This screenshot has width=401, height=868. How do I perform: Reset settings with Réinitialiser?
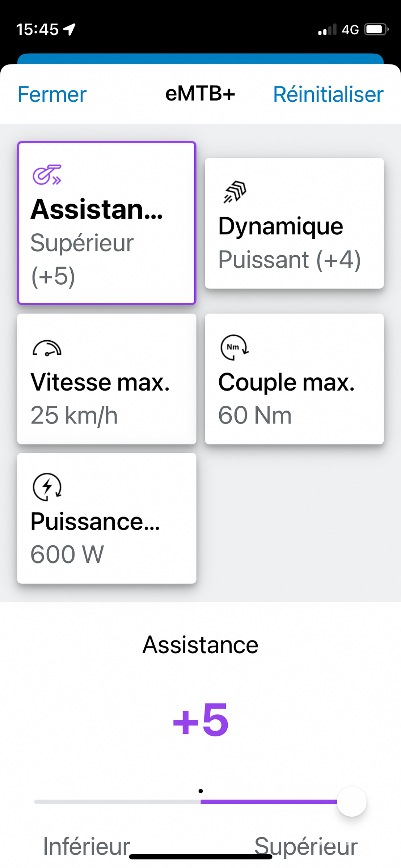click(x=328, y=94)
